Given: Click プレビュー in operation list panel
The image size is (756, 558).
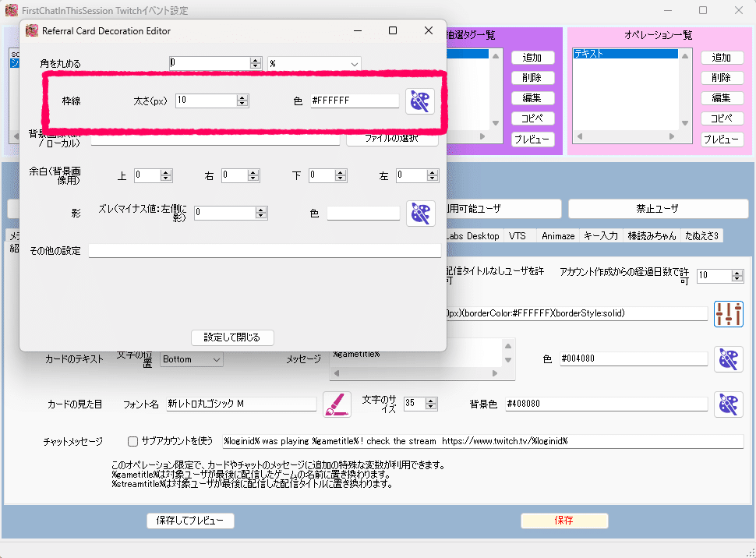Looking at the screenshot, I should pos(722,139).
